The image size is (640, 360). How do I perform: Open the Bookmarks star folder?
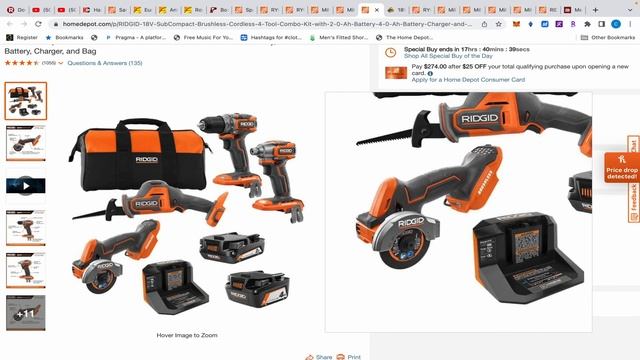[64, 37]
